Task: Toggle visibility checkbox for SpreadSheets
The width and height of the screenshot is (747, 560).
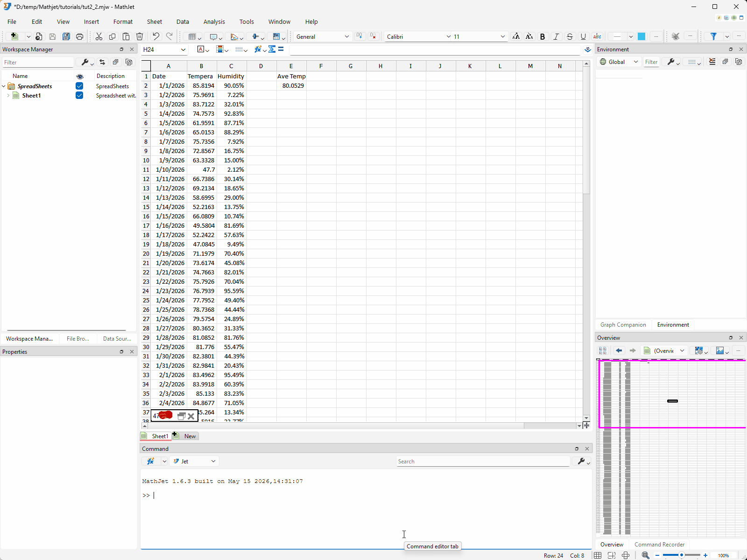Action: [x=79, y=86]
